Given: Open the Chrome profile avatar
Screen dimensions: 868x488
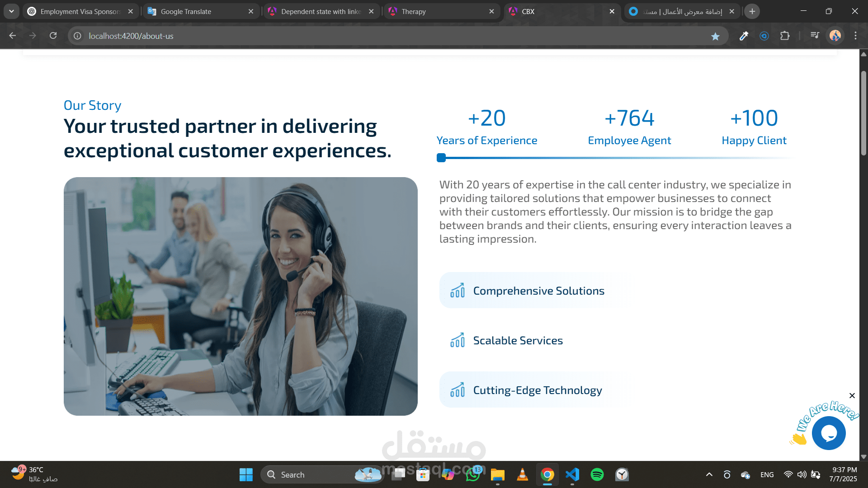Looking at the screenshot, I should [x=835, y=36].
